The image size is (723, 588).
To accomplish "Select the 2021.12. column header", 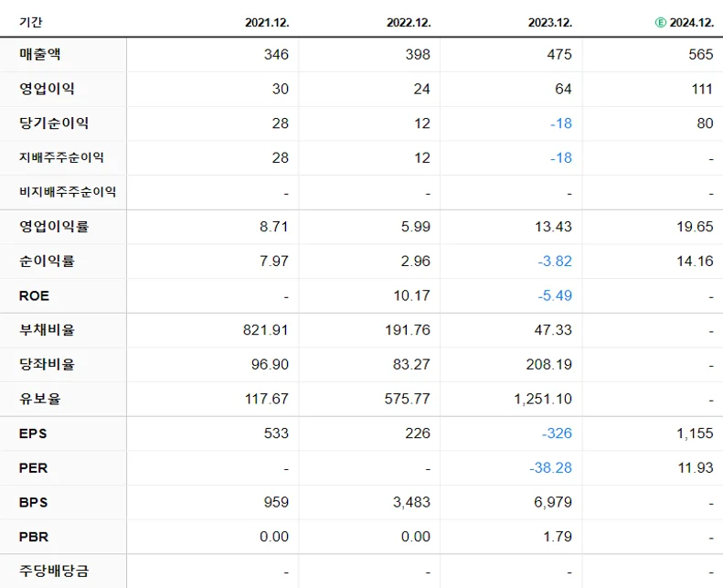I will click(267, 23).
